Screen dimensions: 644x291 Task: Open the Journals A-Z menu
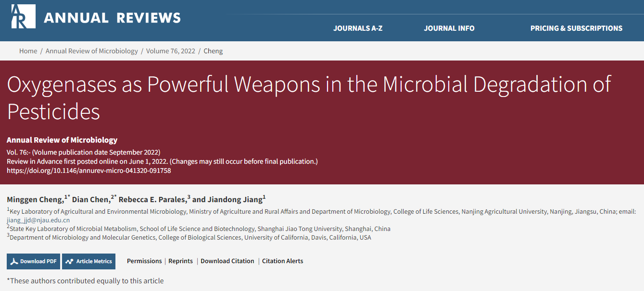[358, 28]
